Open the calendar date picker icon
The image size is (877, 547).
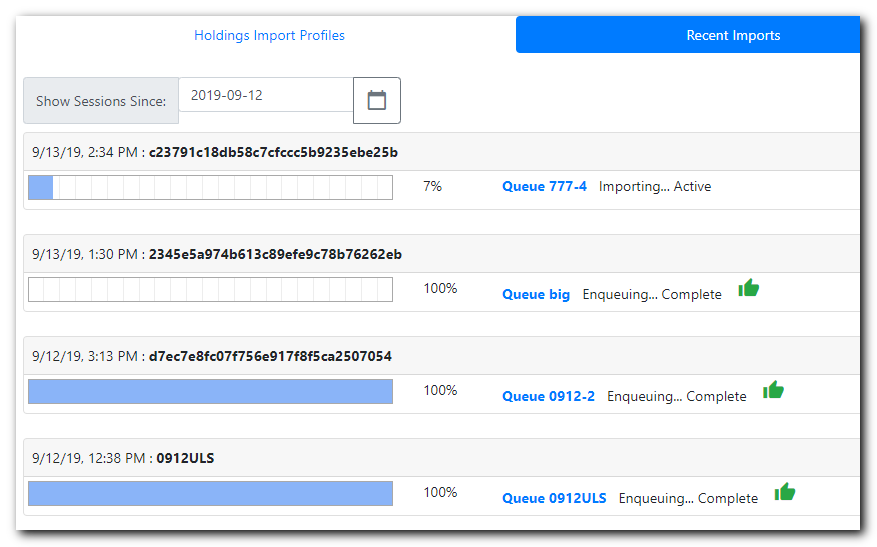(376, 101)
